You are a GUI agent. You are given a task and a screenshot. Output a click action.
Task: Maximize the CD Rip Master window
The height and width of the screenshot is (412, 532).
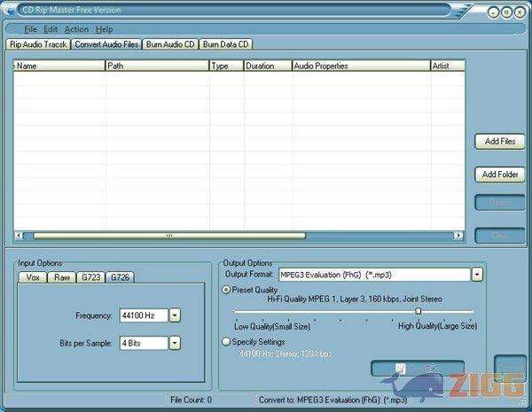(x=506, y=12)
